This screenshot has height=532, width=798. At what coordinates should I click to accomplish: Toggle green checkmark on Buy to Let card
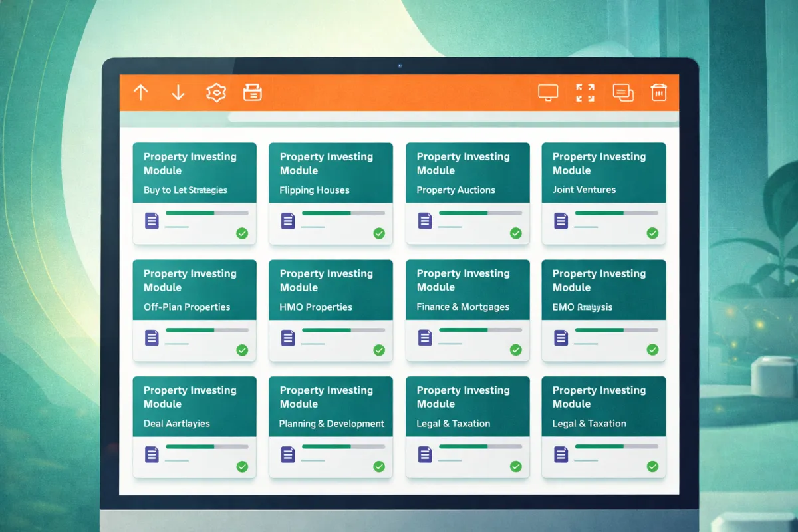pyautogui.click(x=242, y=233)
